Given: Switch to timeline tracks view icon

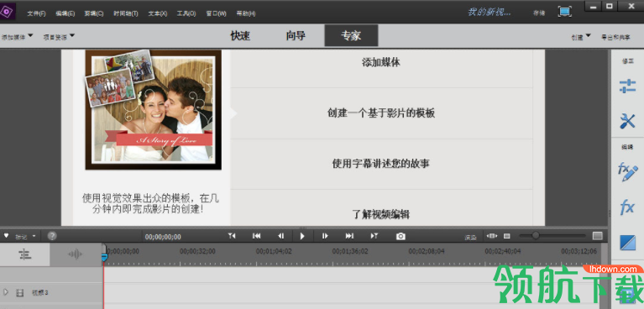Looking at the screenshot, I should coord(24,254).
